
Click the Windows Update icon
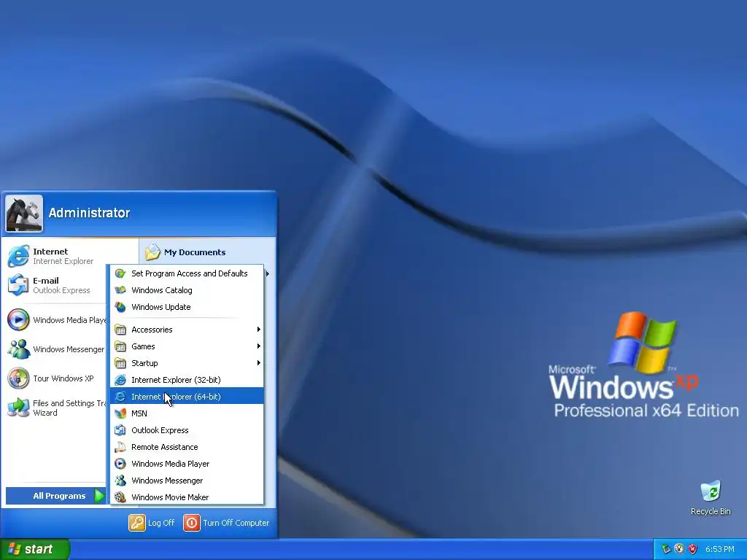pyautogui.click(x=120, y=307)
